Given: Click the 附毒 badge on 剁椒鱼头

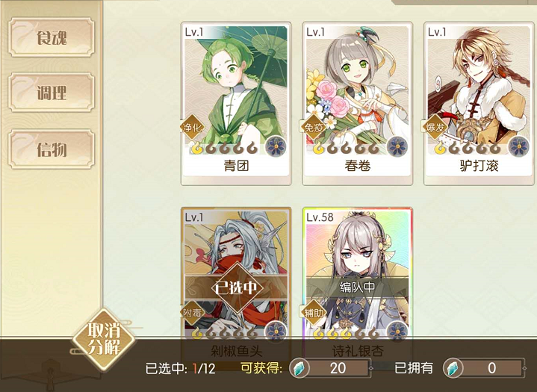Looking at the screenshot, I should pyautogui.click(x=193, y=313).
